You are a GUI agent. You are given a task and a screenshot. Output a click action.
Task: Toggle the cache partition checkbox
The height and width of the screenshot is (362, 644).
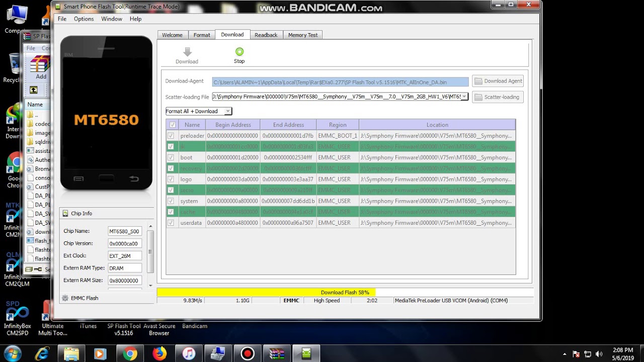[171, 212]
